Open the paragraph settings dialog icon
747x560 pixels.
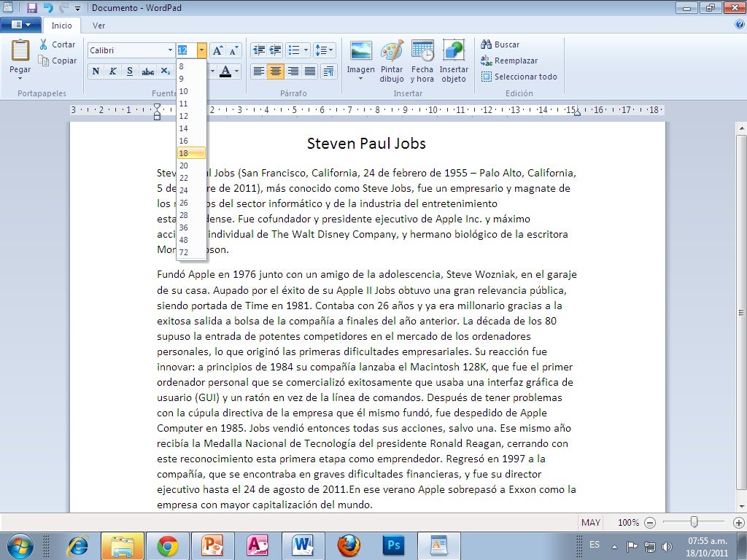pos(328,71)
